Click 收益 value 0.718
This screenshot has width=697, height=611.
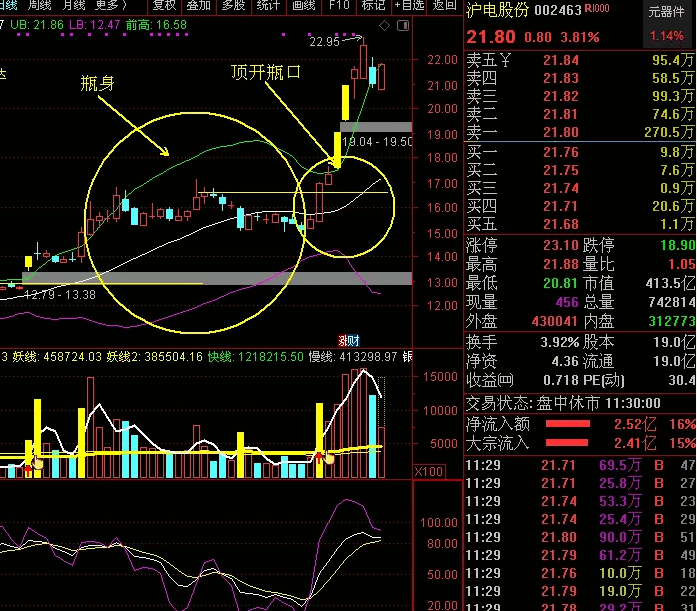561,380
